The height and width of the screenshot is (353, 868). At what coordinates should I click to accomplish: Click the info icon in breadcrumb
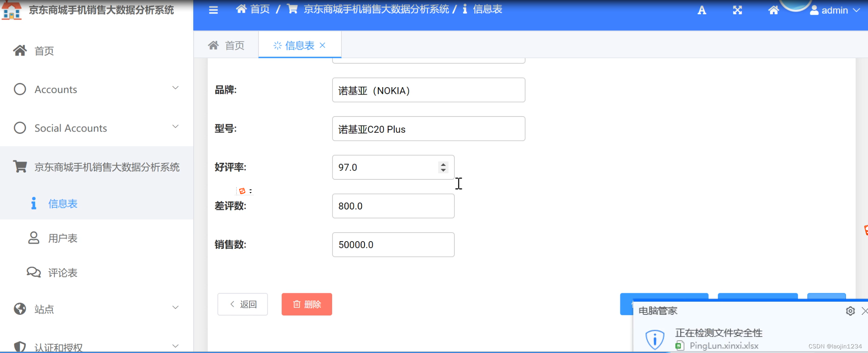(465, 9)
